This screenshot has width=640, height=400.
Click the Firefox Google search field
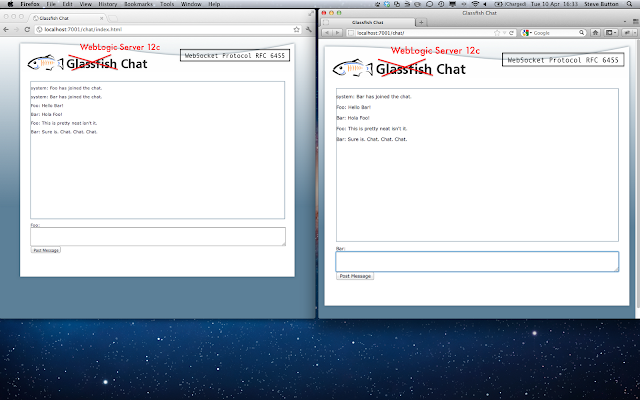(555, 33)
